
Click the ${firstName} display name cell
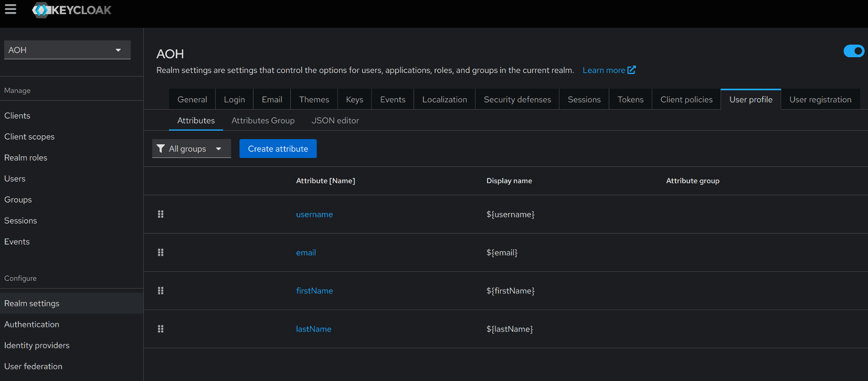coord(511,291)
